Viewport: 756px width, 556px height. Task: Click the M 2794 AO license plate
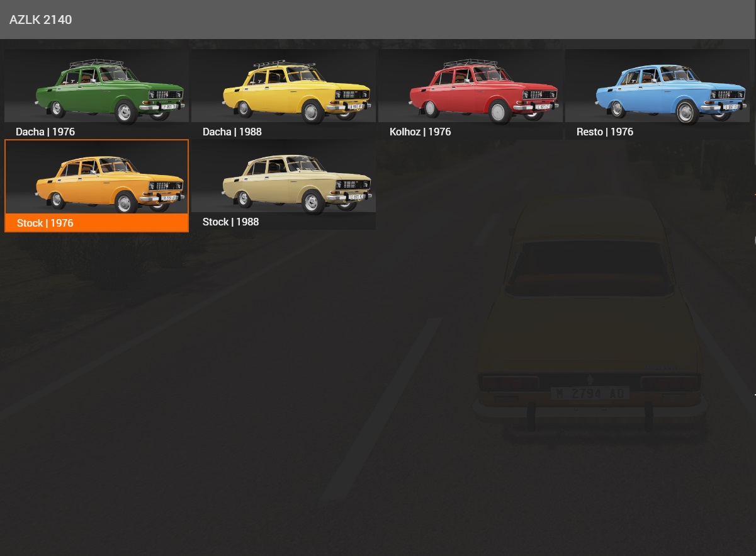[589, 394]
